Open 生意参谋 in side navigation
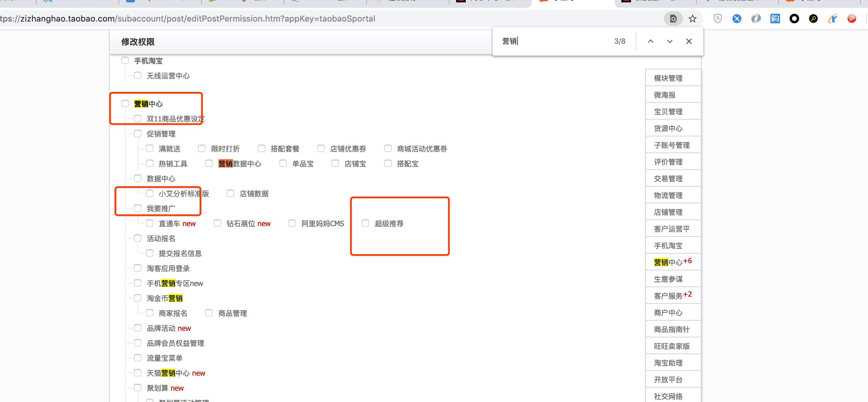The image size is (868, 402). tap(673, 279)
